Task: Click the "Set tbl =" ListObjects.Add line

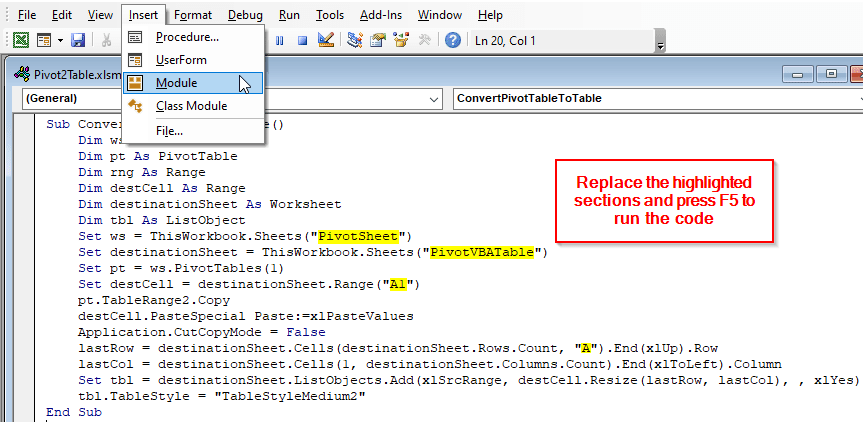Action: click(x=468, y=380)
